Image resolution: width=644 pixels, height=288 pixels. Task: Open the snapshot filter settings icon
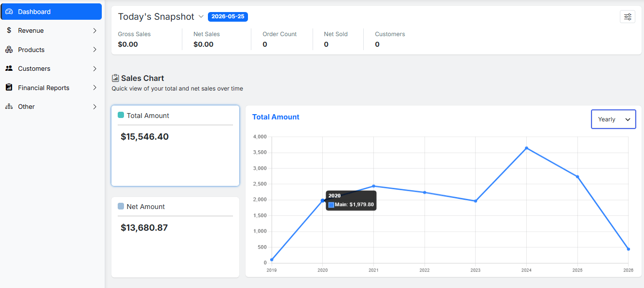click(628, 17)
